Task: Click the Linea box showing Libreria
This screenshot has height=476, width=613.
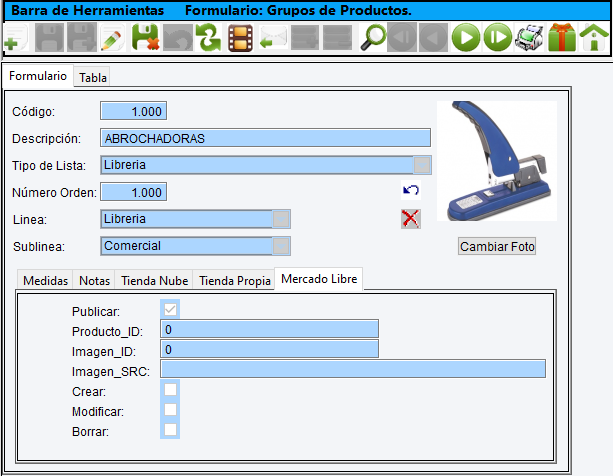Action: [x=195, y=219]
